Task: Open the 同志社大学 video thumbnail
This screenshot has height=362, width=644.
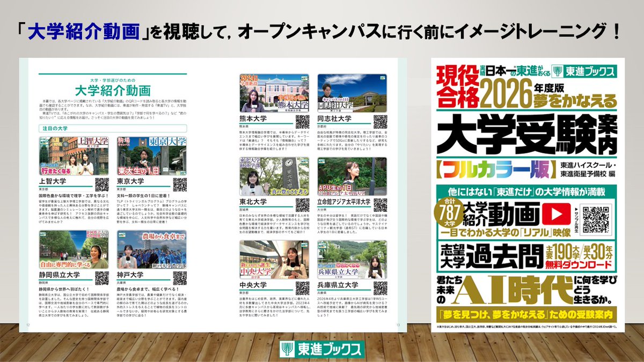Action: click(352, 93)
